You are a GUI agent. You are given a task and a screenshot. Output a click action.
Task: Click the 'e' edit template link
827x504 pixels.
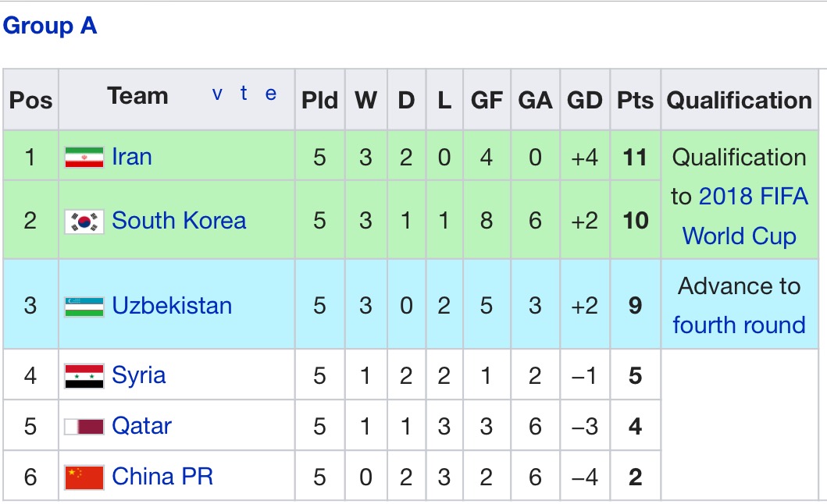click(x=271, y=94)
